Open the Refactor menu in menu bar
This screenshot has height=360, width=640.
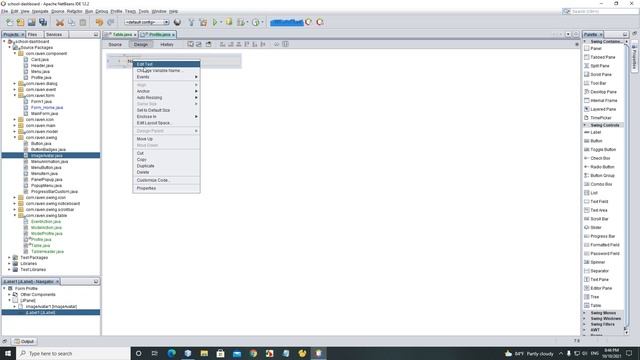click(x=74, y=11)
